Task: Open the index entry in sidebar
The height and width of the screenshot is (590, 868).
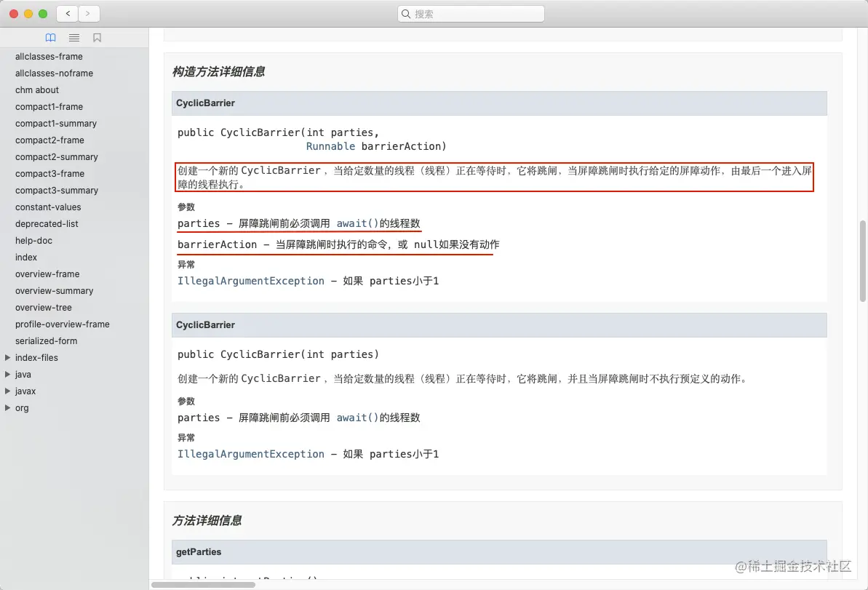Action: (x=26, y=257)
